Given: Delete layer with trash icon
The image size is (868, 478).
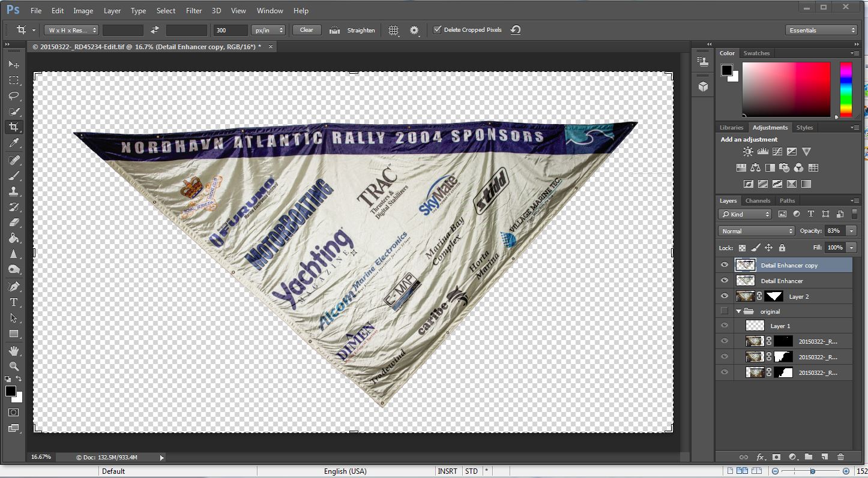Looking at the screenshot, I should (840, 457).
